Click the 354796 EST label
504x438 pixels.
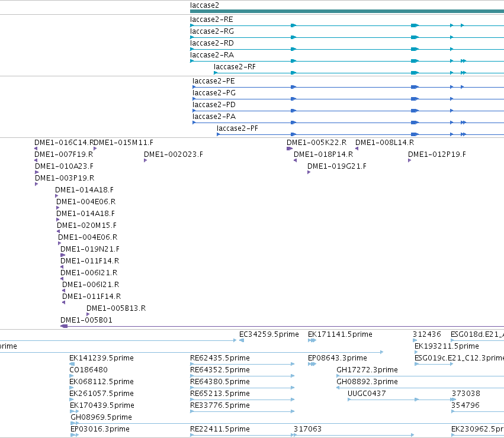466,405
